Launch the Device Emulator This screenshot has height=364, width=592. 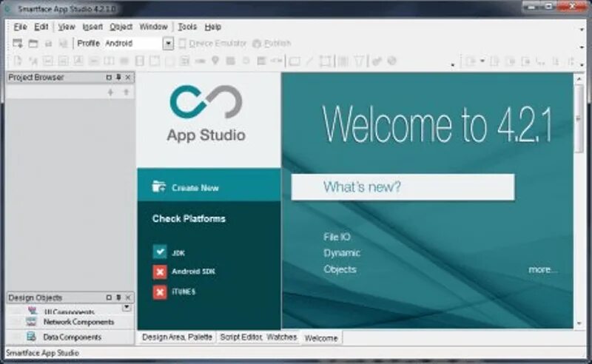[212, 44]
